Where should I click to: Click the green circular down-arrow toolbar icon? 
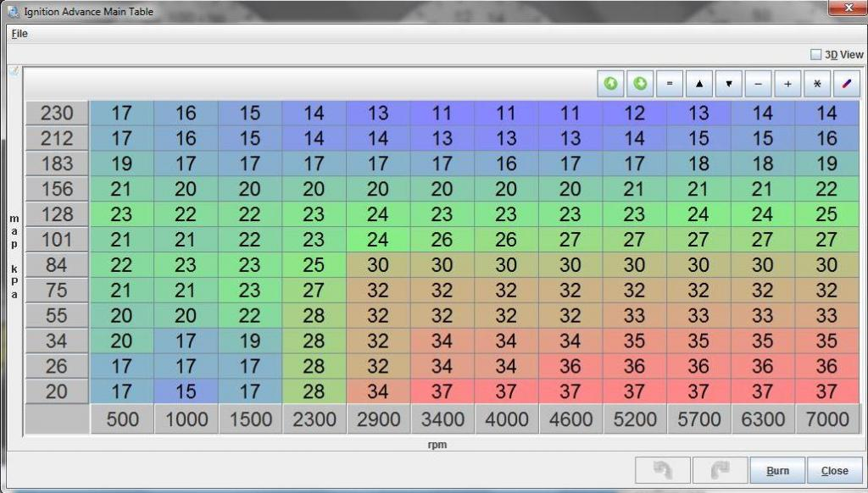point(640,84)
